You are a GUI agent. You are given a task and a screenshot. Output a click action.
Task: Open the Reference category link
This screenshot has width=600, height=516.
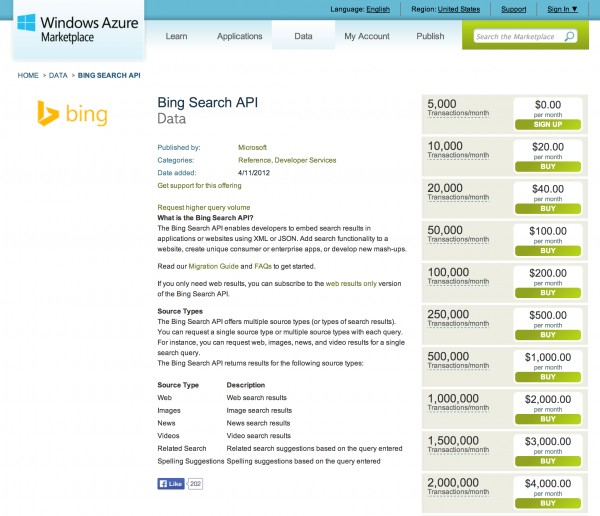[x=254, y=160]
